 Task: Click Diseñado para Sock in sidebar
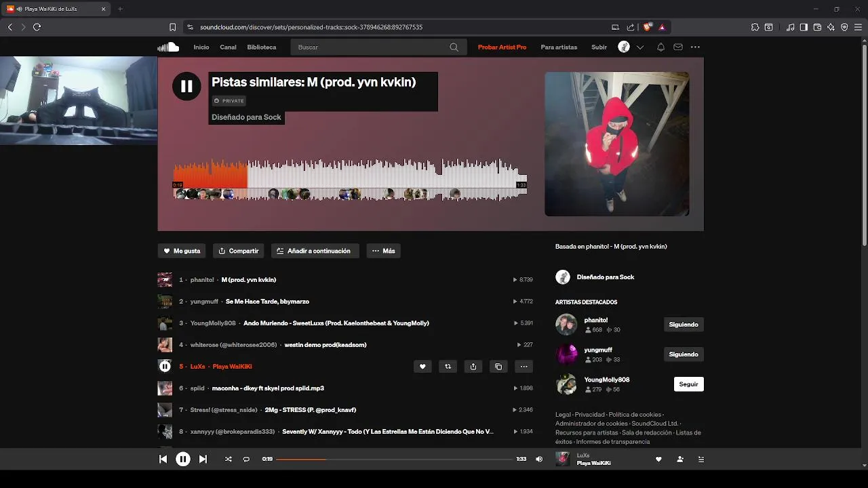coord(605,277)
